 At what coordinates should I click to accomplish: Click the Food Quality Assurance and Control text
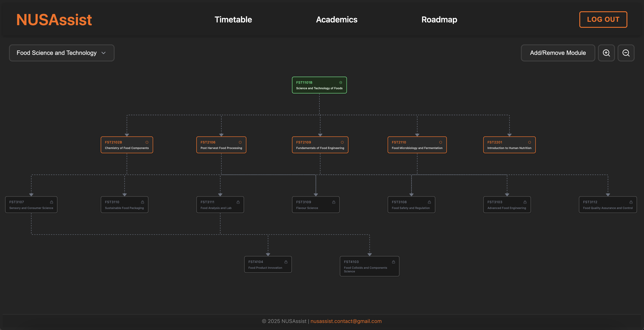pos(608,208)
